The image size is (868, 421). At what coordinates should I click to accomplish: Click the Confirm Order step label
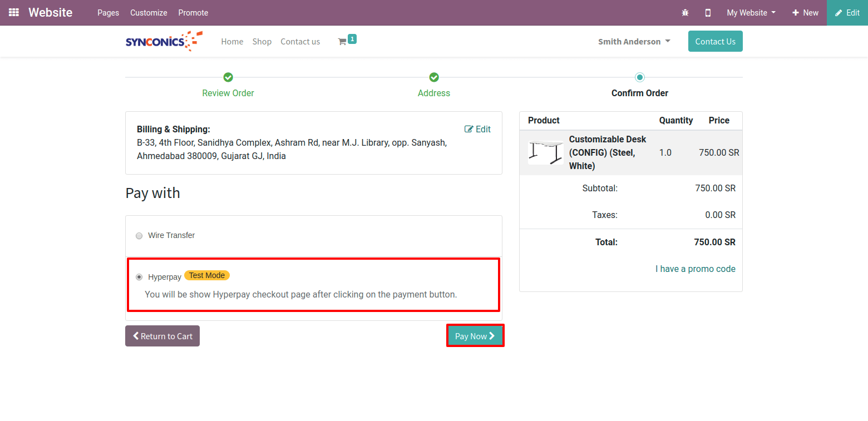click(640, 93)
